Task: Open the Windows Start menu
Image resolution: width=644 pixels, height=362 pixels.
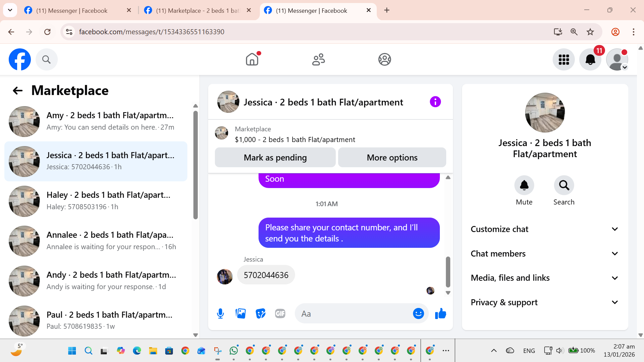Action: click(x=72, y=351)
